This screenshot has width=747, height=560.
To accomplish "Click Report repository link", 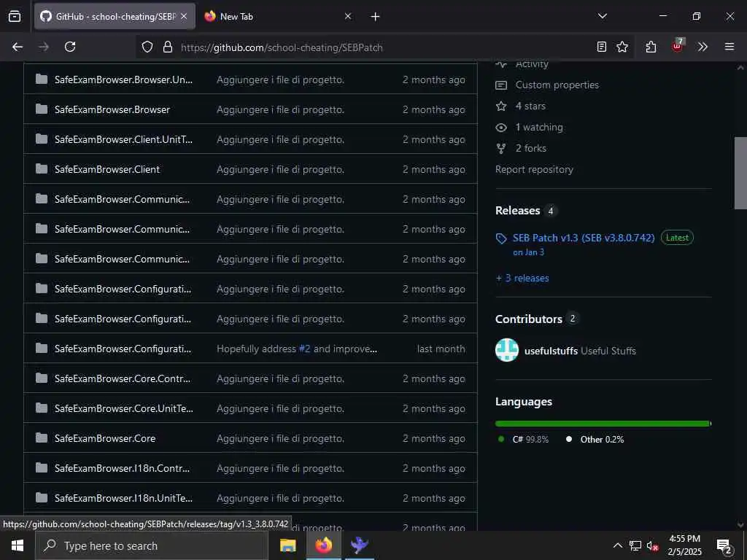I will click(x=534, y=169).
